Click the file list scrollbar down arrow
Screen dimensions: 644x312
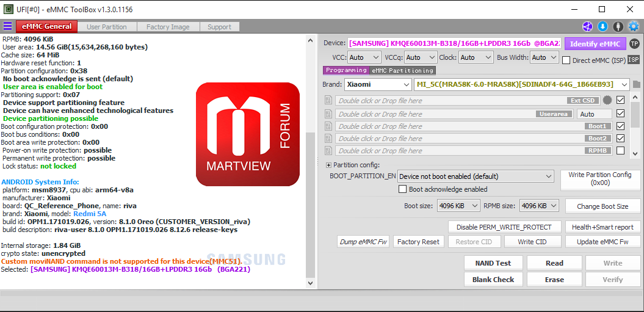635,153
